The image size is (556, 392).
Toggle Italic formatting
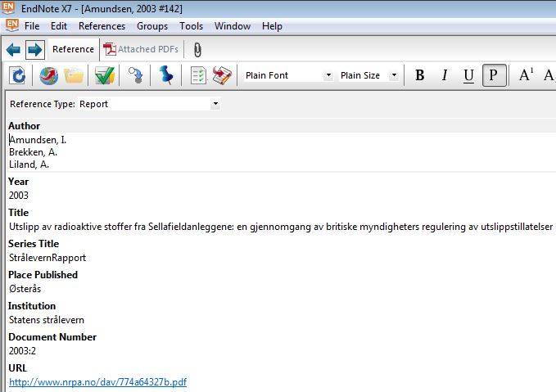pyautogui.click(x=445, y=75)
